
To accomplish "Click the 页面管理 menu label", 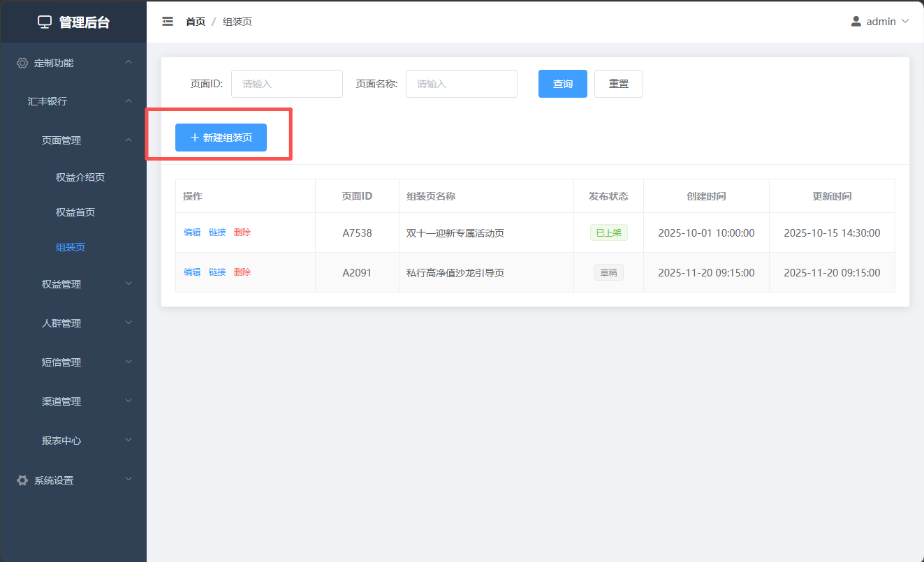I will 61,140.
